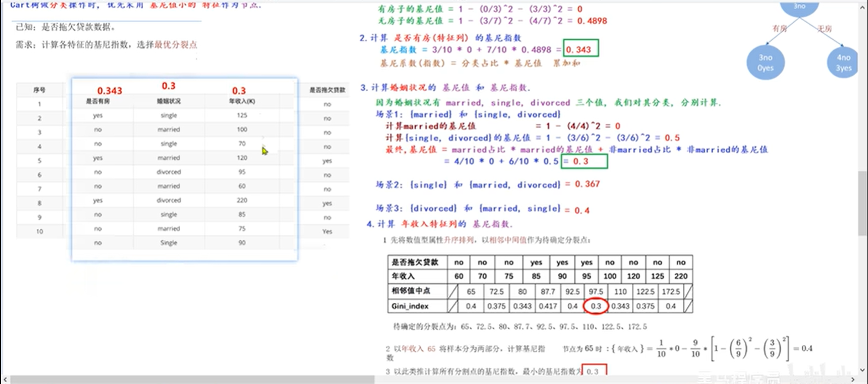Viewport: 868px width, 384px height.
Task: Click the red 0.3 above 婚姻状况
Action: [169, 86]
